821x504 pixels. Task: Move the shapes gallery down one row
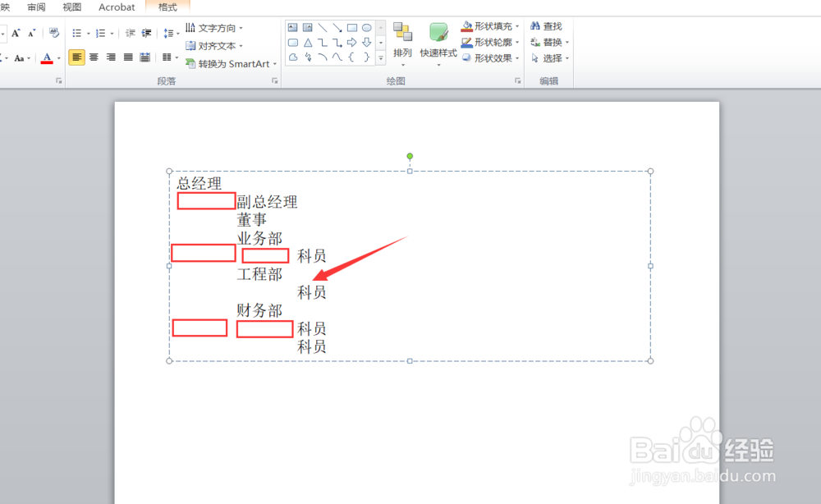point(381,43)
